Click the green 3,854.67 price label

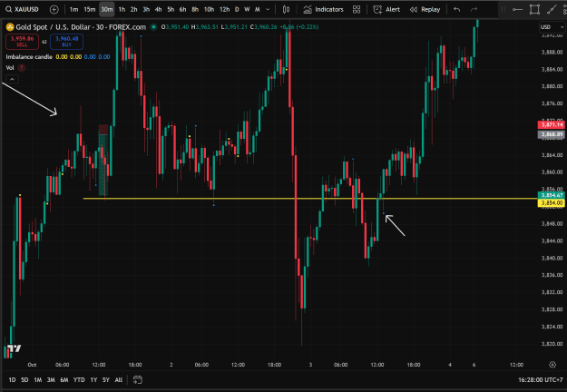coord(551,195)
